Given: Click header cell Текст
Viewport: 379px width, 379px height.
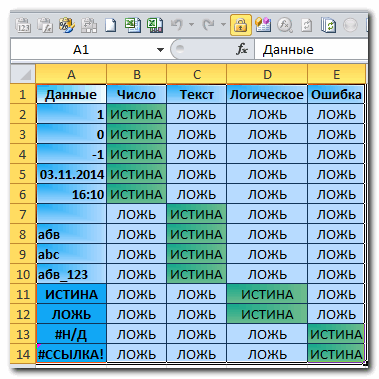Looking at the screenshot, I should (x=197, y=94).
